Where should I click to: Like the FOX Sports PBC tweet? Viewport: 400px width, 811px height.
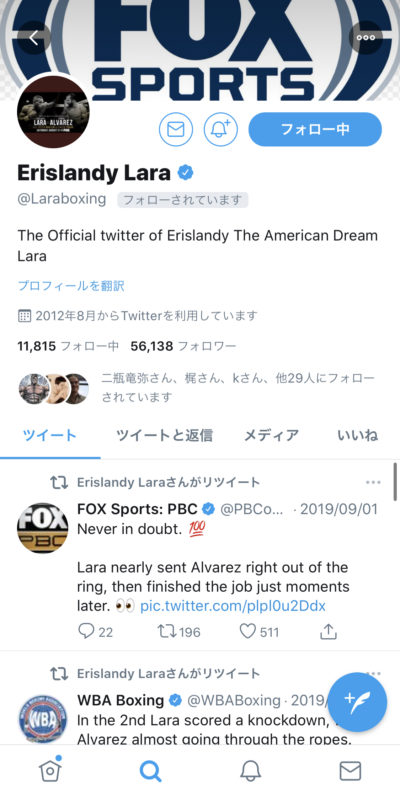coord(259,632)
